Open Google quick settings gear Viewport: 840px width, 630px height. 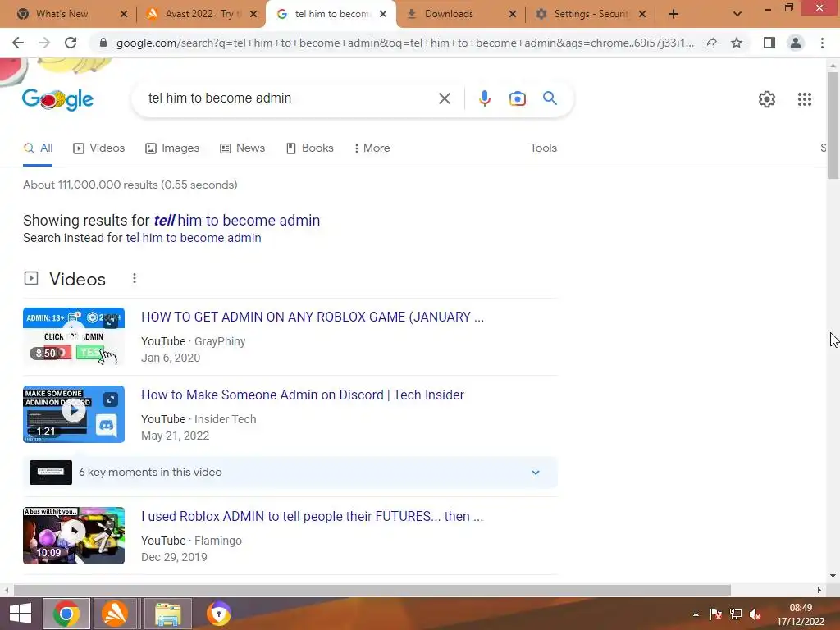coord(767,99)
